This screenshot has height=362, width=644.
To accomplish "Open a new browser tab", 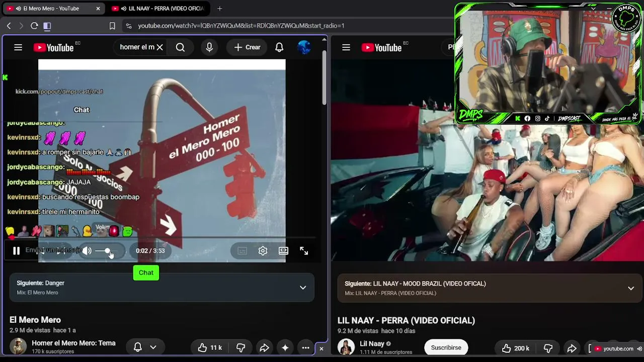I will click(219, 9).
